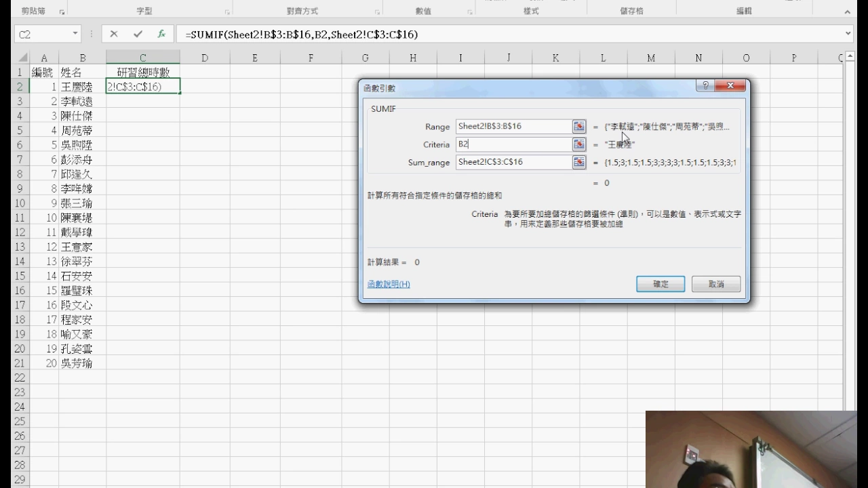Image resolution: width=868 pixels, height=488 pixels.
Task: Select row 29 header
Action: click(x=20, y=480)
